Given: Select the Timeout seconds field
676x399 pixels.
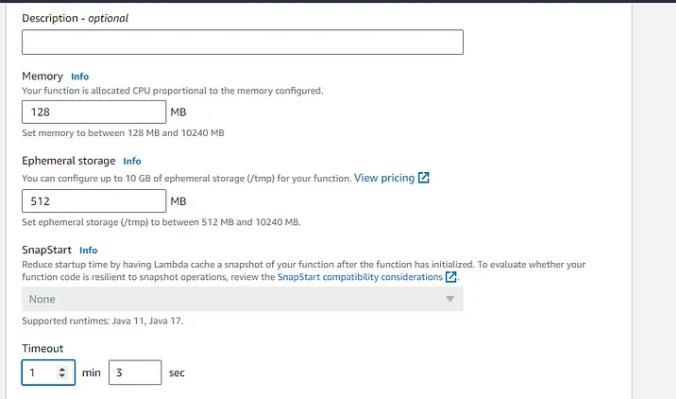Looking at the screenshot, I should click(x=135, y=372).
